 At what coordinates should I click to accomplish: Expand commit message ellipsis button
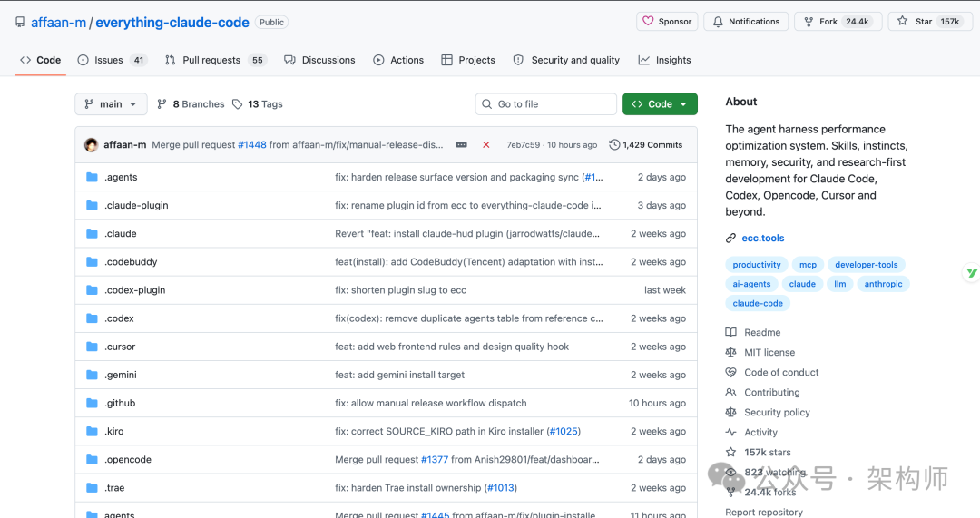tap(461, 145)
